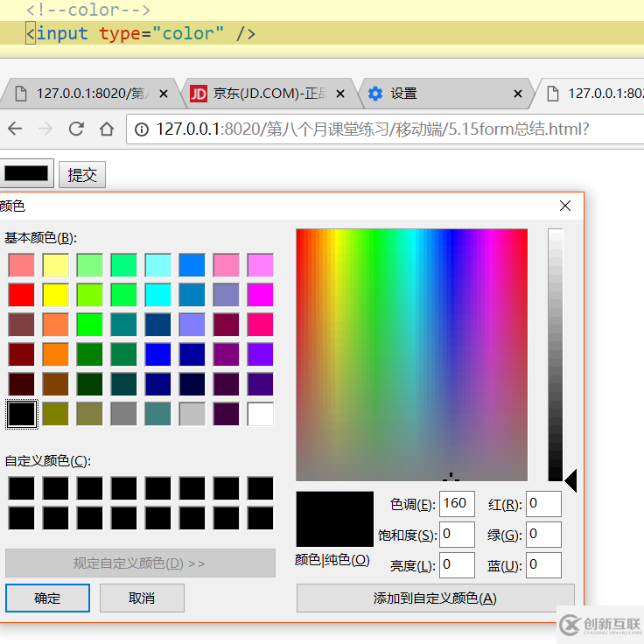Pick the white basic color swatch
Image resolution: width=644 pixels, height=644 pixels.
pyautogui.click(x=261, y=414)
